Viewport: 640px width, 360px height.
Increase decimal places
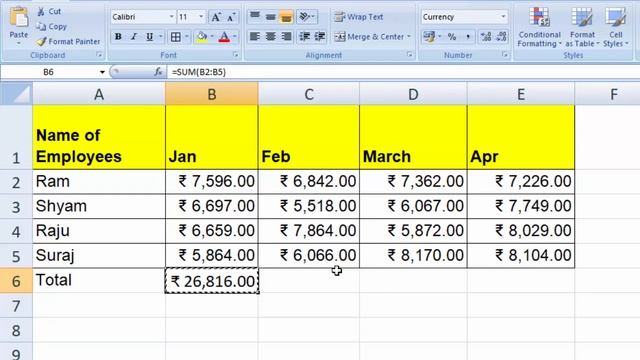[x=486, y=37]
